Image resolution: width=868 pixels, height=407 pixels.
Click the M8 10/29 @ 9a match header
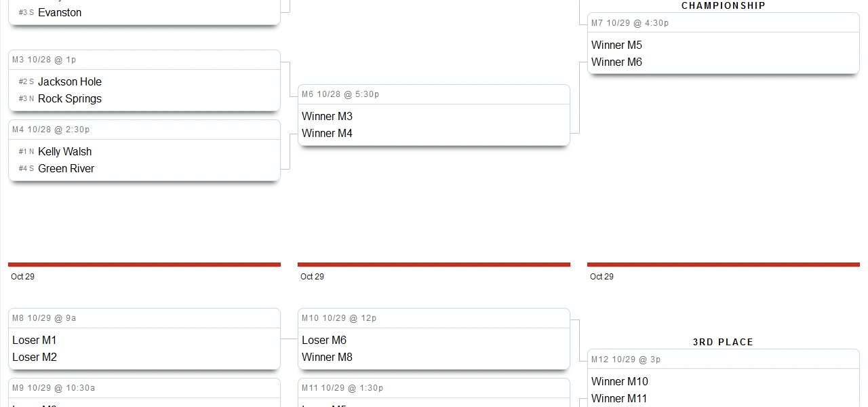(44, 318)
